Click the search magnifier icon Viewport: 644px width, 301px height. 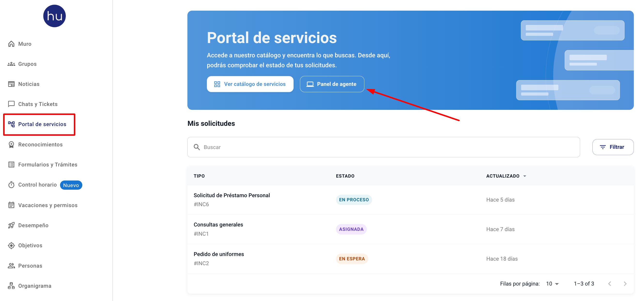[197, 147]
